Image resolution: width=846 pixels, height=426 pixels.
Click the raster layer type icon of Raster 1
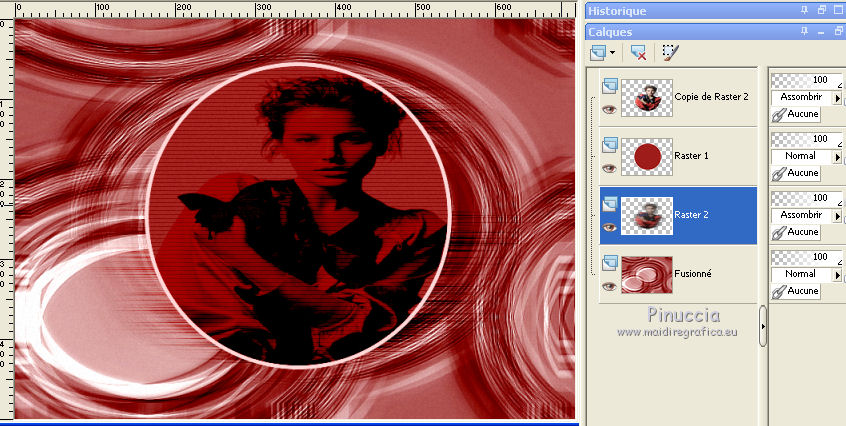[610, 144]
